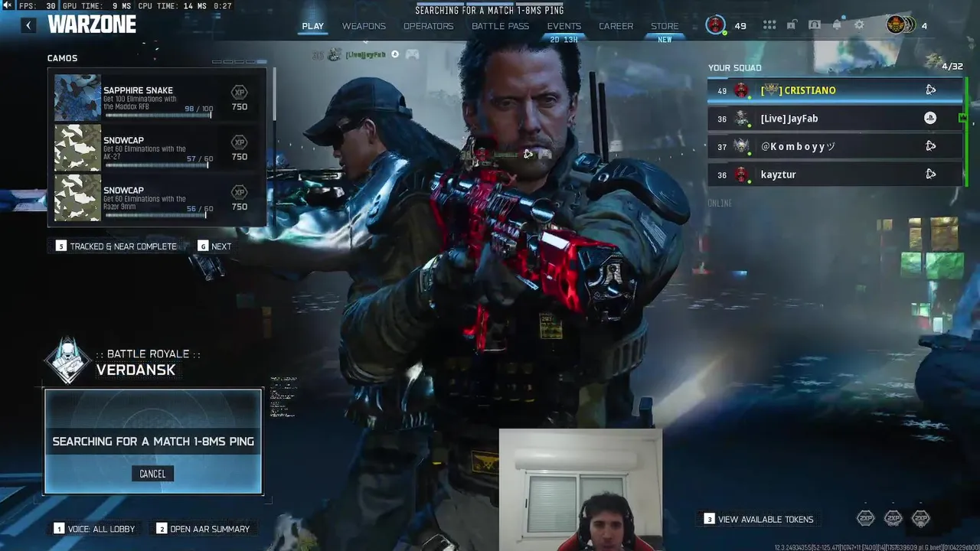
Task: Click Battle.net icon on CRISTIANO row
Action: 930,90
